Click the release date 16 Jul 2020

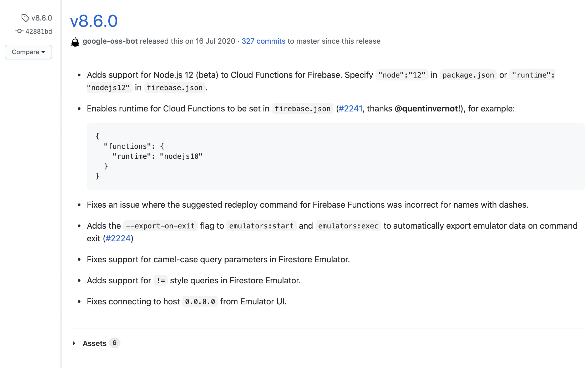point(215,41)
